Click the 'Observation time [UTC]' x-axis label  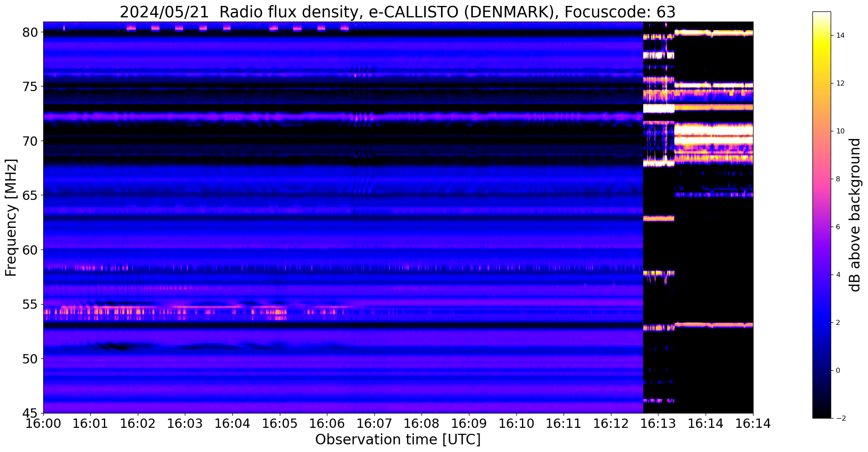[398, 440]
